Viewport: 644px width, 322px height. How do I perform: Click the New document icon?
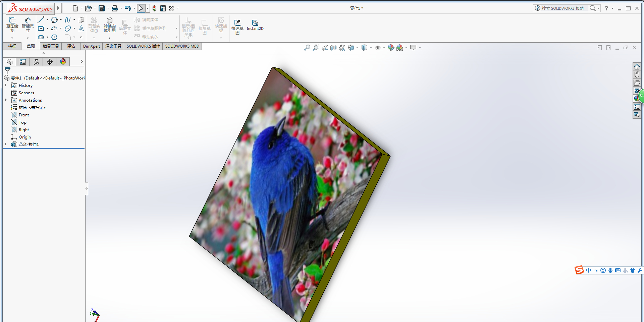[x=75, y=8]
